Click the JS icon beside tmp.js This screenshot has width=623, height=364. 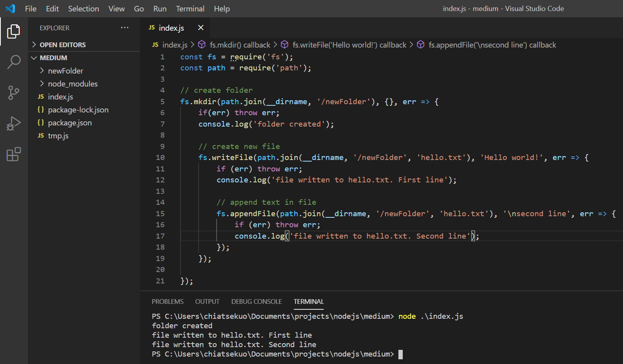coord(41,136)
